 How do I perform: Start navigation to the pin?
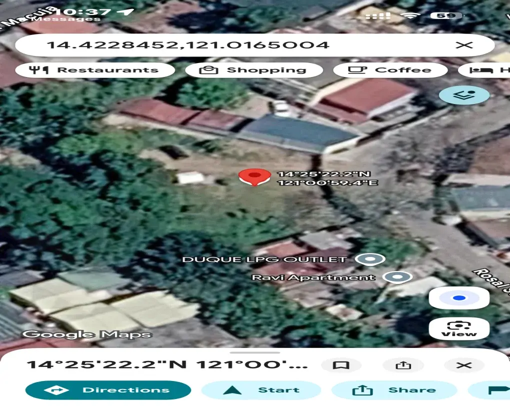[261, 390]
